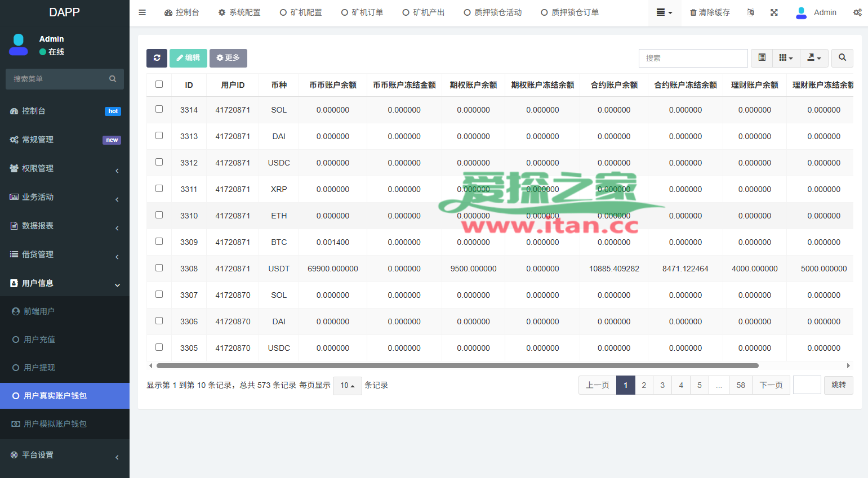Go to 下一页 next page
Viewport: 868px width, 478px height.
tap(771, 385)
